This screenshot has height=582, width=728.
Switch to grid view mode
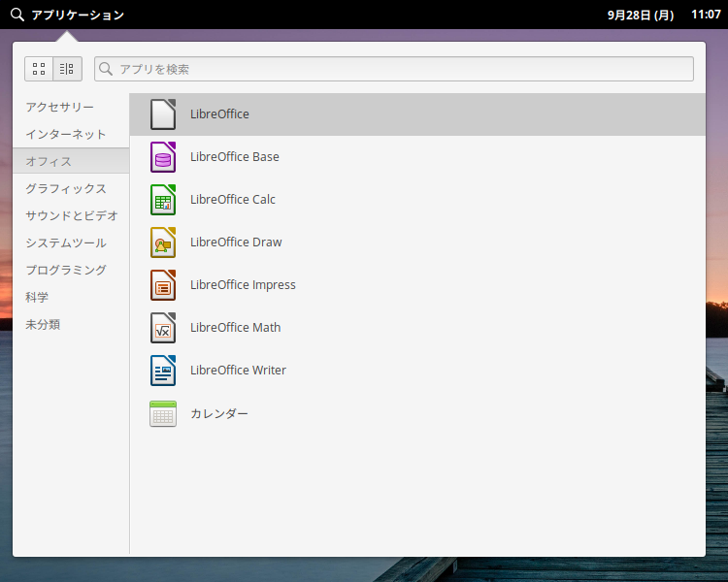pyautogui.click(x=39, y=69)
